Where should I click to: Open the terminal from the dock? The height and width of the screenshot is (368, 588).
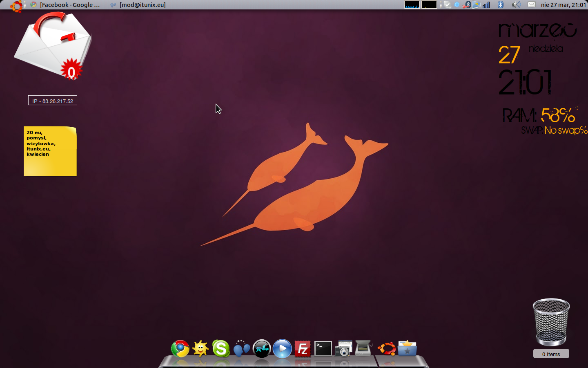pyautogui.click(x=323, y=349)
